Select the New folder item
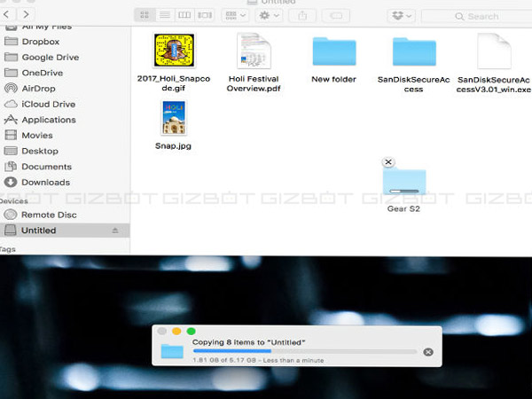Viewport: 532px width, 399px height. click(x=334, y=60)
